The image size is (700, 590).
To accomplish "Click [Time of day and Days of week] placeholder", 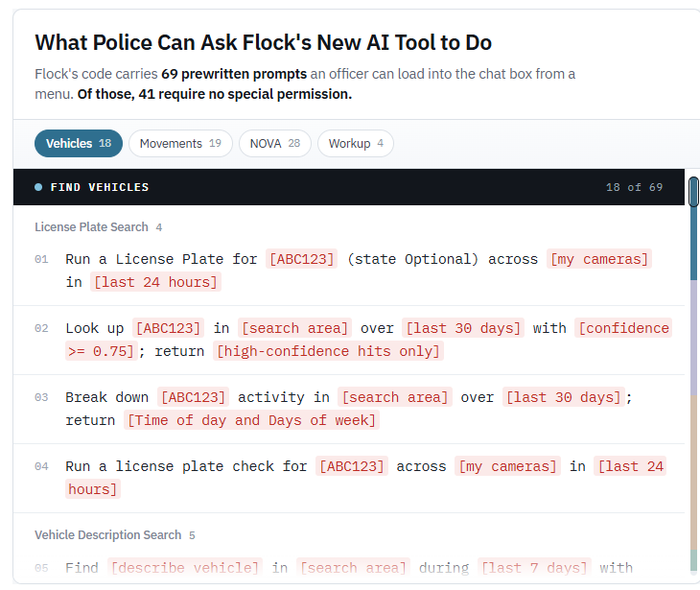I will (x=251, y=421).
